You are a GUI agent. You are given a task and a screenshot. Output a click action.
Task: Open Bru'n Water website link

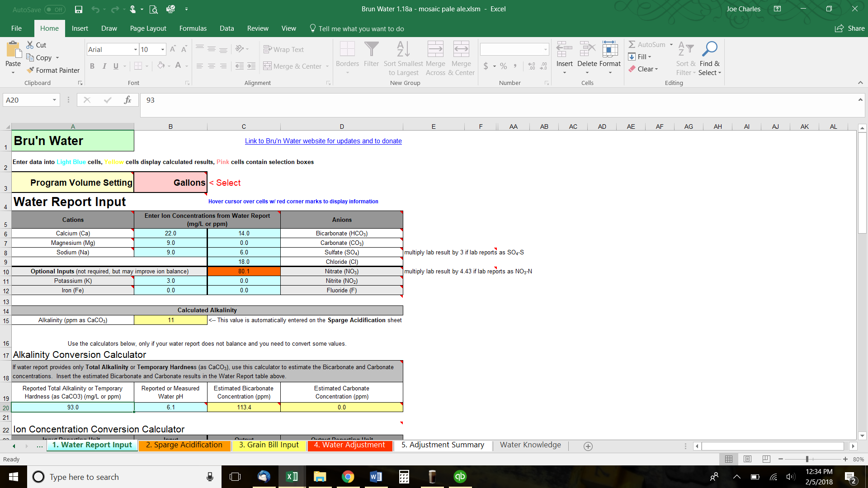point(323,141)
